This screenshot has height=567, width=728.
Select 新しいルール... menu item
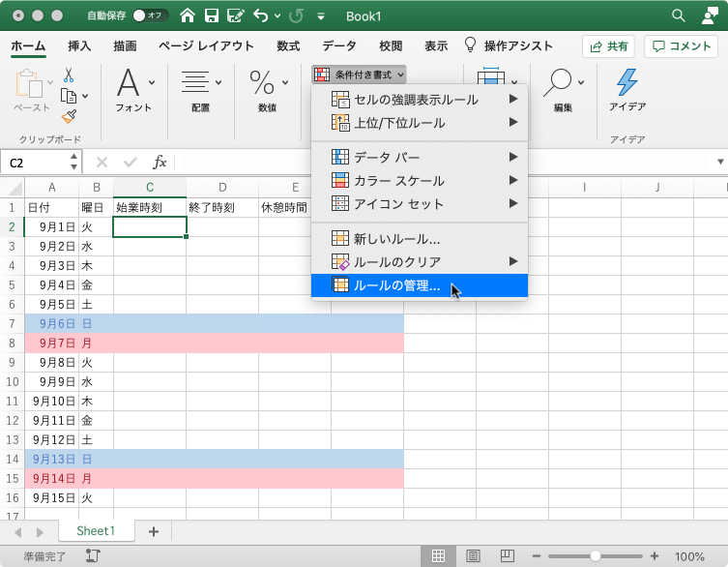[x=420, y=238]
